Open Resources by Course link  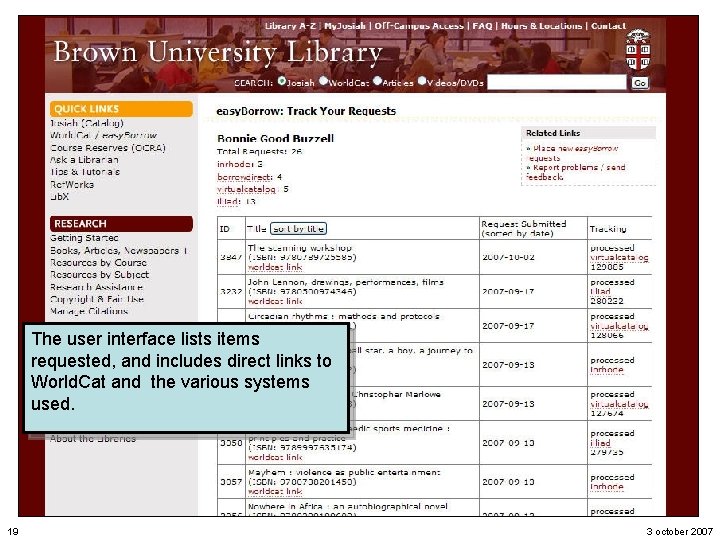[x=99, y=263]
